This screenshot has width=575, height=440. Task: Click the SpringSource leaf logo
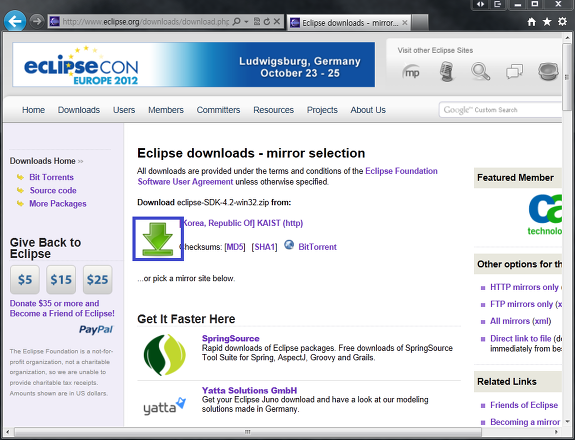[x=165, y=355]
